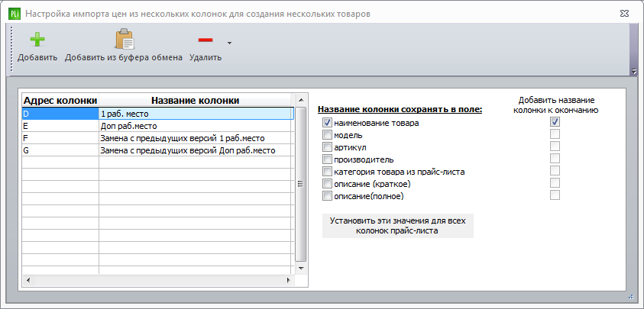Check add-to-ending checkbox in модель row
The image size is (644, 309).
pos(555,134)
